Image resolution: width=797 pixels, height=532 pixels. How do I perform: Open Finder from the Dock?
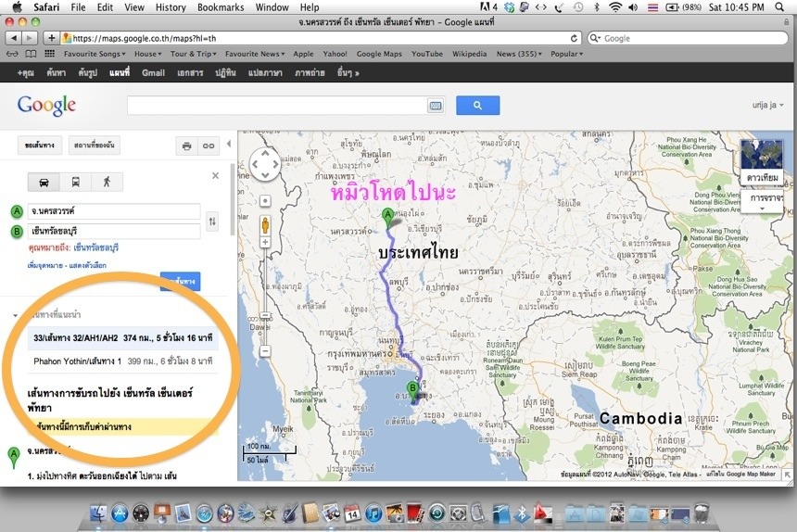[x=98, y=513]
